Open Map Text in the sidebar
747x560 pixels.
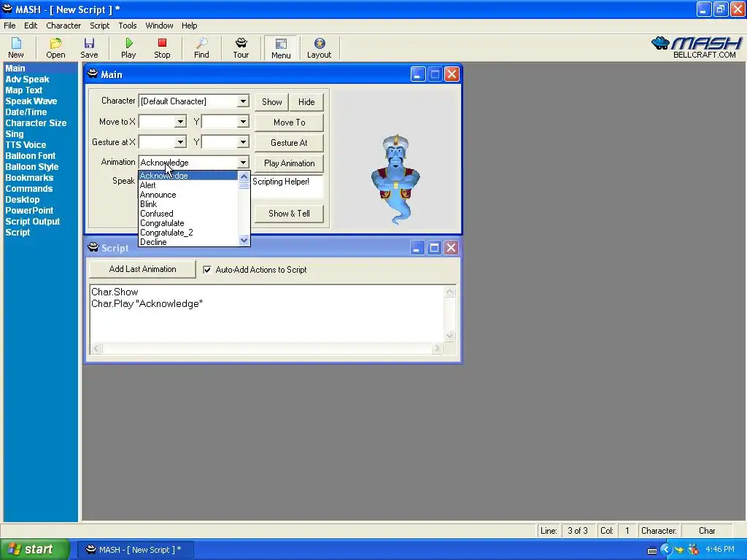pos(24,90)
